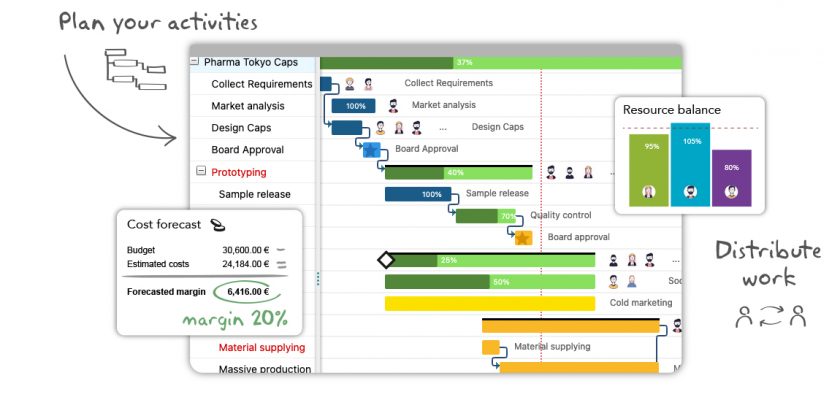Click the Sample release 100% gantt bar
The image size is (840, 416).
(x=420, y=194)
